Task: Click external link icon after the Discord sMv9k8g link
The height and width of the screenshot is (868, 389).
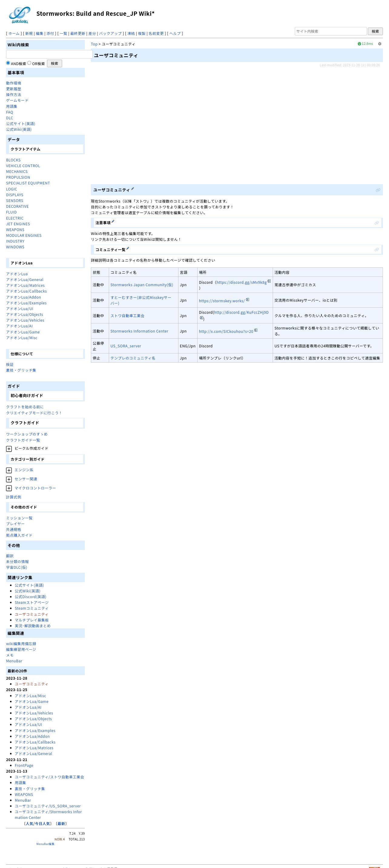Action: [269, 281]
